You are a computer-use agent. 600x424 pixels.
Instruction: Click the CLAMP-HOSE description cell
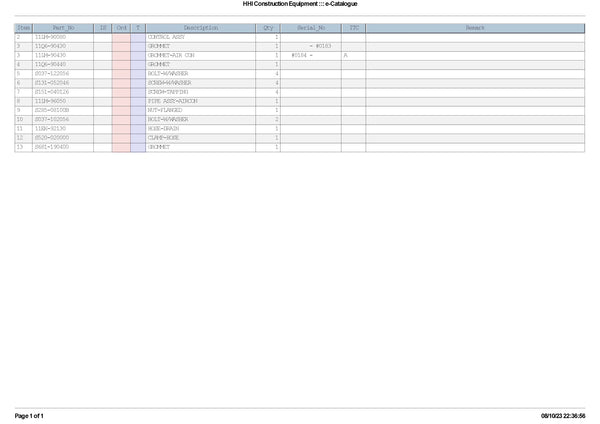[163, 137]
